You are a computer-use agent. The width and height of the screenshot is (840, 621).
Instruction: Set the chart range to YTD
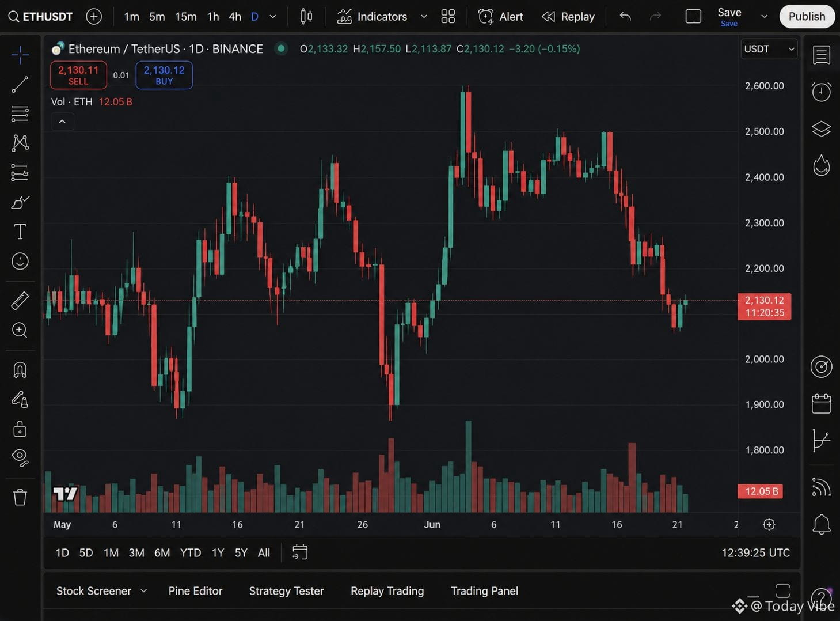click(191, 553)
